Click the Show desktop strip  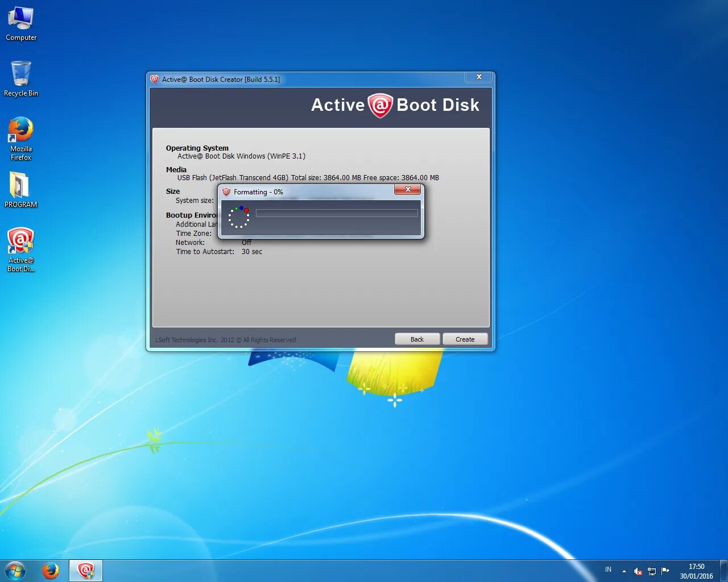(x=723, y=571)
